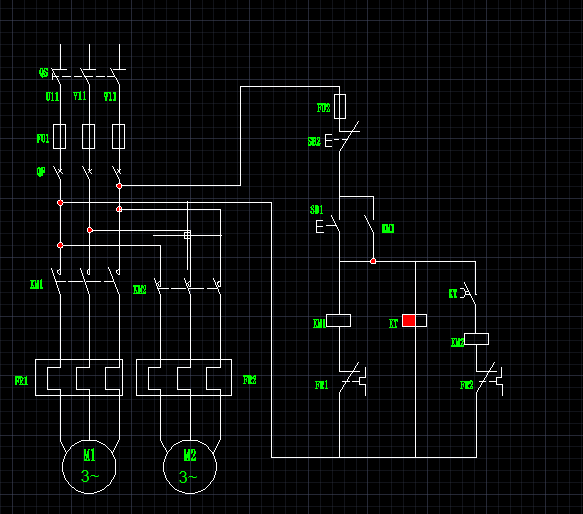The width and height of the screenshot is (583, 514).
Task: Select the FR2 normally-closed contact symbol
Action: click(x=490, y=379)
